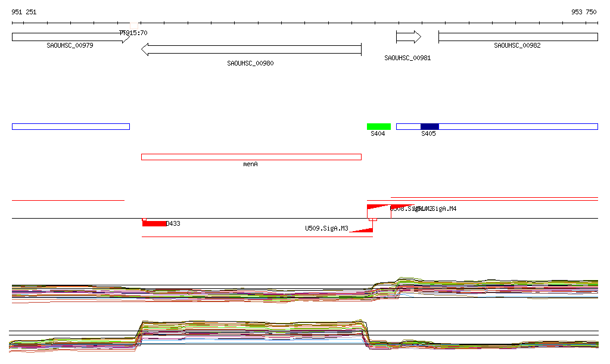610x364 pixels.
Task: Click the U509.SigA.M3 promoter triangle
Action: (x=362, y=230)
